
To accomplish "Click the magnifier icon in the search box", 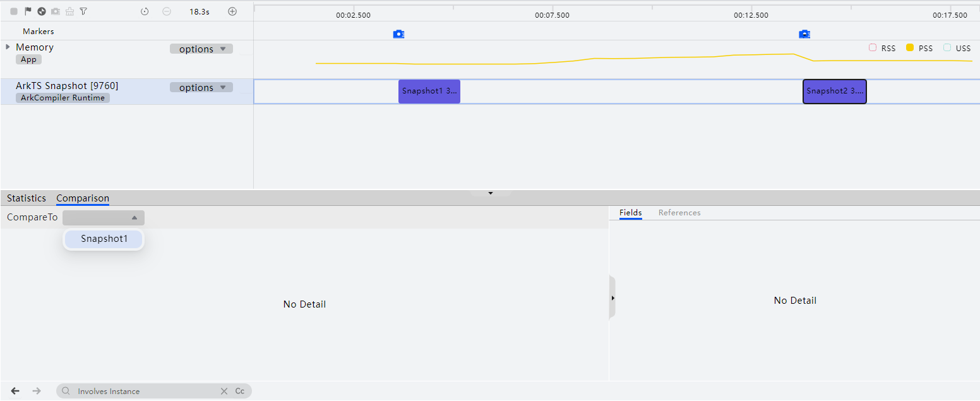I will coord(66,392).
